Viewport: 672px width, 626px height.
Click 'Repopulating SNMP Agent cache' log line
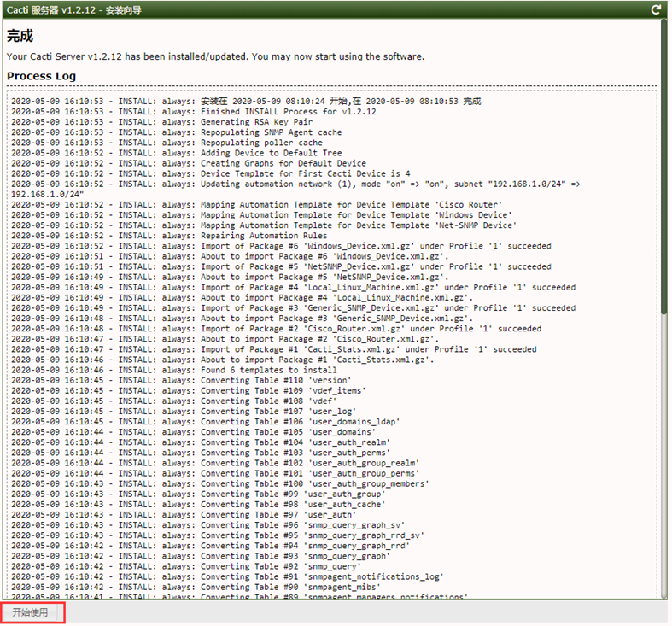[177, 132]
